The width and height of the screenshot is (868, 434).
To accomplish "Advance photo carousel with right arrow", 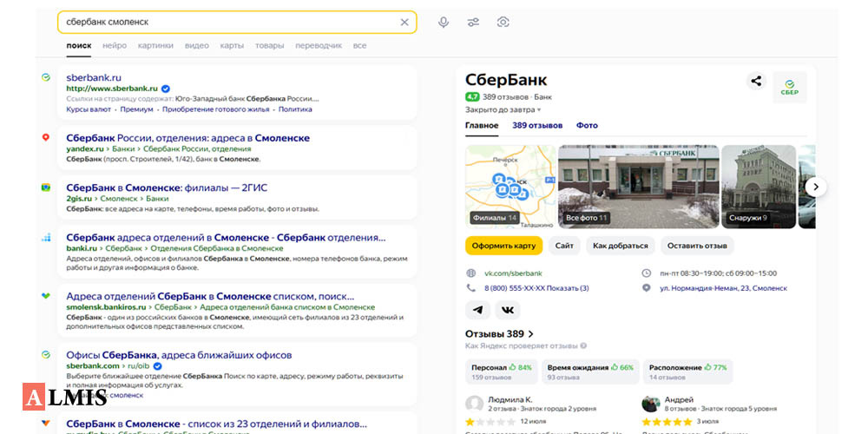I will (815, 187).
